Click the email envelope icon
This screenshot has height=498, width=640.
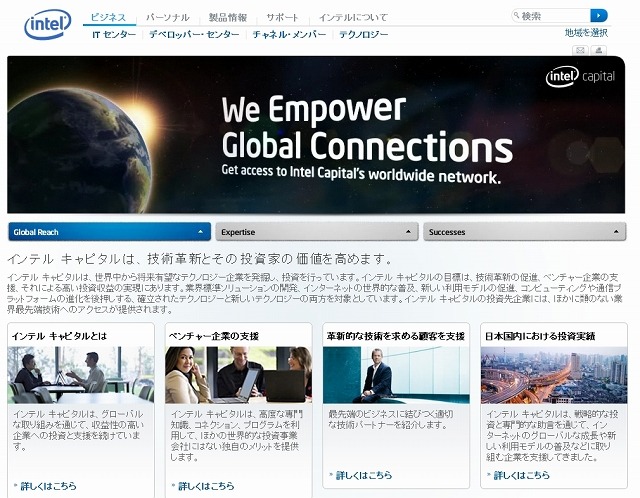pos(580,50)
